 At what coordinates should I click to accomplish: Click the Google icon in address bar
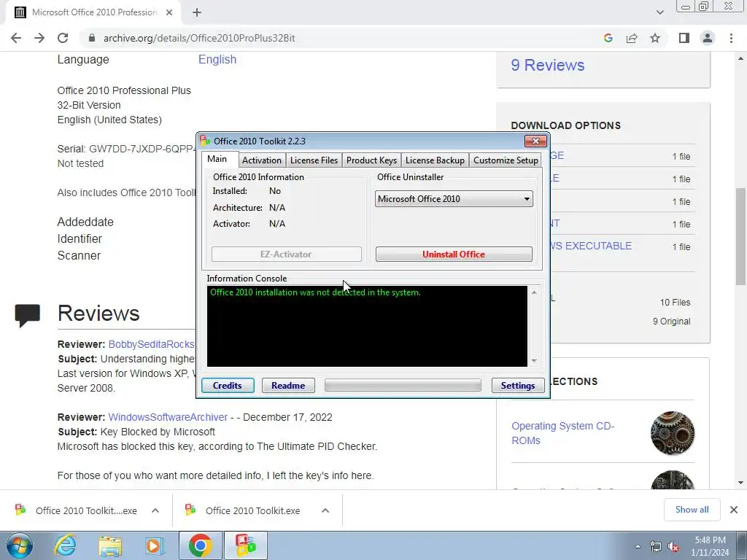click(x=608, y=38)
